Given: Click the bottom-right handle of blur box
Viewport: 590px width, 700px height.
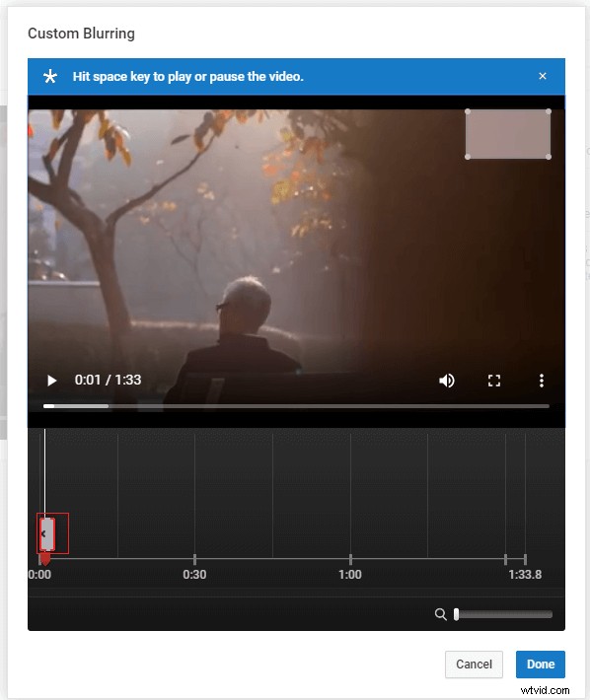Looking at the screenshot, I should coord(549,157).
